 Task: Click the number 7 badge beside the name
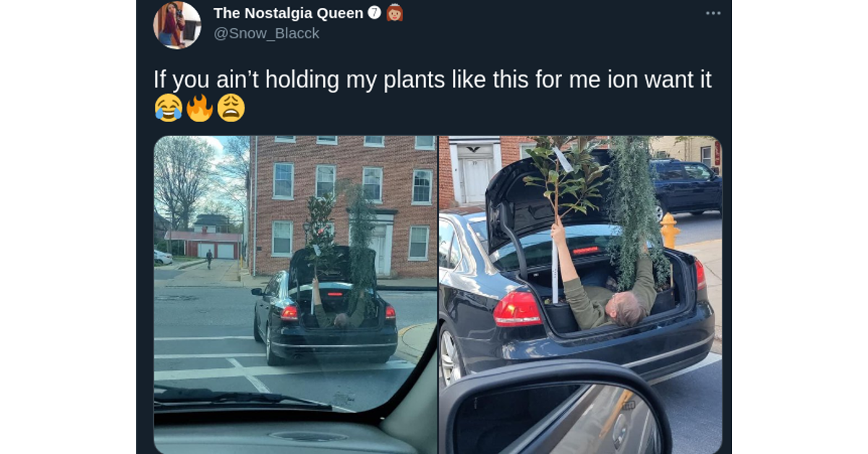click(x=374, y=12)
